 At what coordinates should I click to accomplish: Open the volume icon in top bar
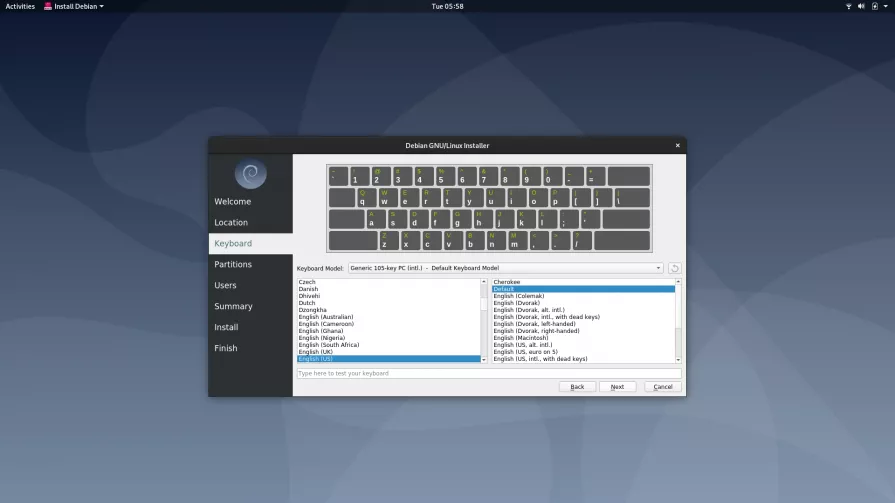click(x=861, y=6)
